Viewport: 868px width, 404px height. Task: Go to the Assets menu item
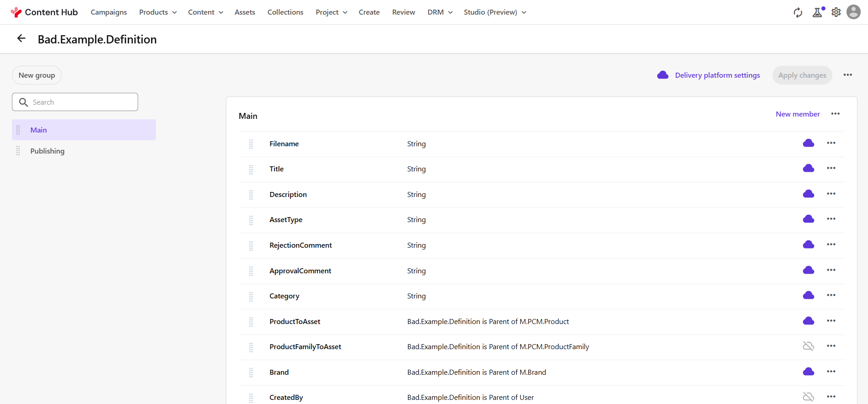pyautogui.click(x=245, y=12)
